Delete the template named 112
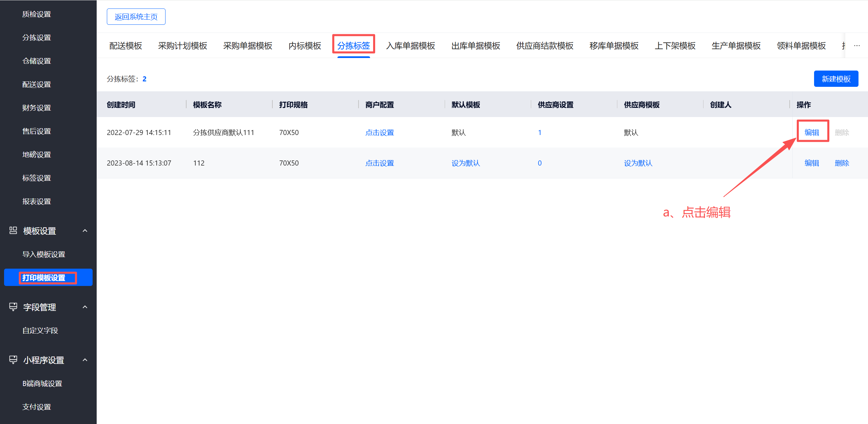 pos(842,163)
